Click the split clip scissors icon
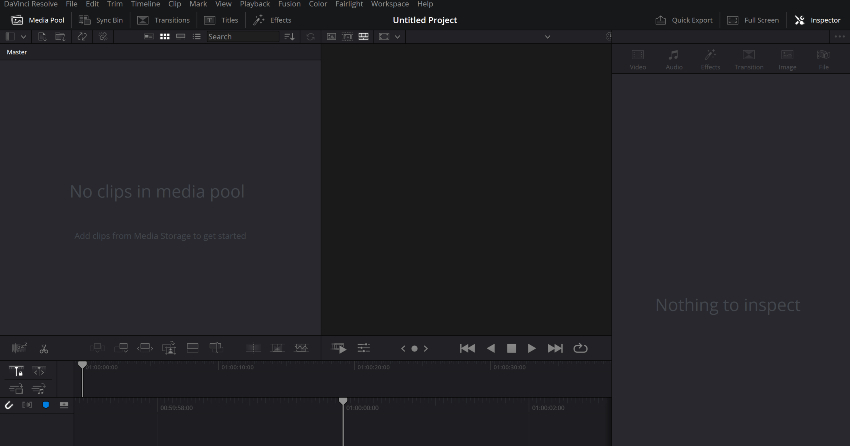Viewport: 850px width, 446px height. tap(44, 348)
